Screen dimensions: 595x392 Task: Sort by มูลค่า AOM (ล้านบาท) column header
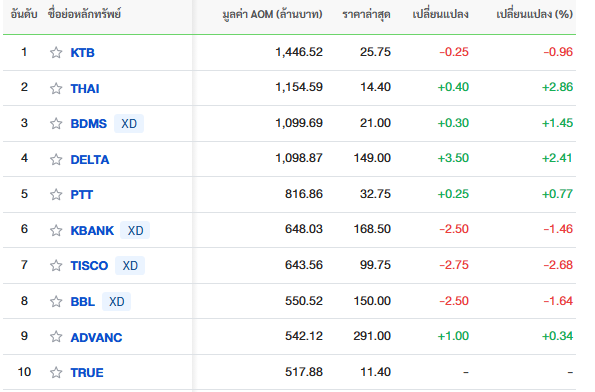[x=272, y=14]
